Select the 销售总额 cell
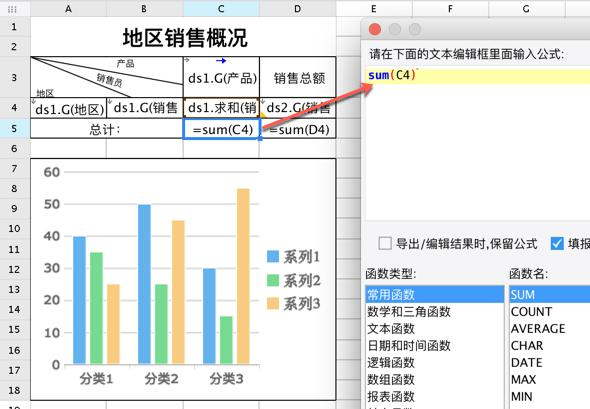Image resolution: width=590 pixels, height=409 pixels. tap(298, 78)
